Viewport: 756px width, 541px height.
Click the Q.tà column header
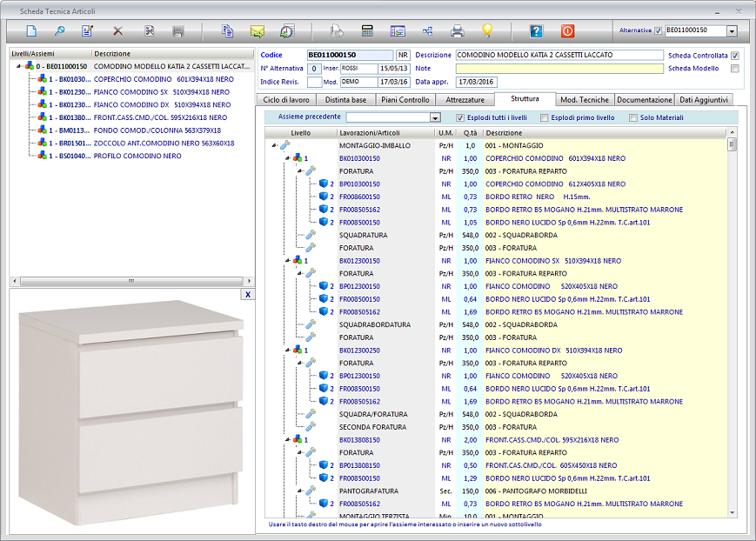click(x=470, y=132)
